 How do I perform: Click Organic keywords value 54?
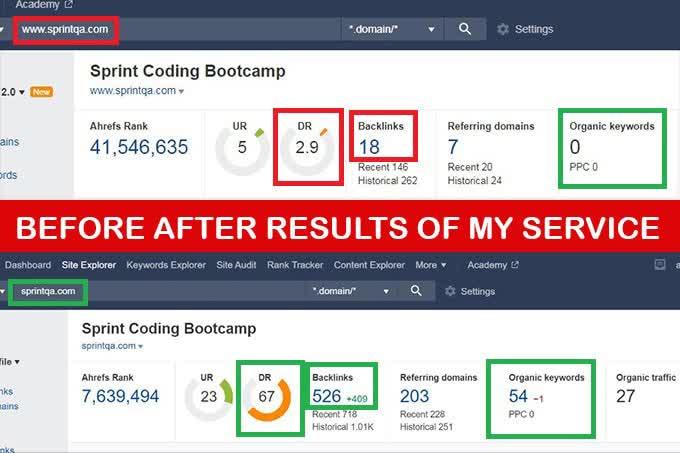(x=518, y=396)
